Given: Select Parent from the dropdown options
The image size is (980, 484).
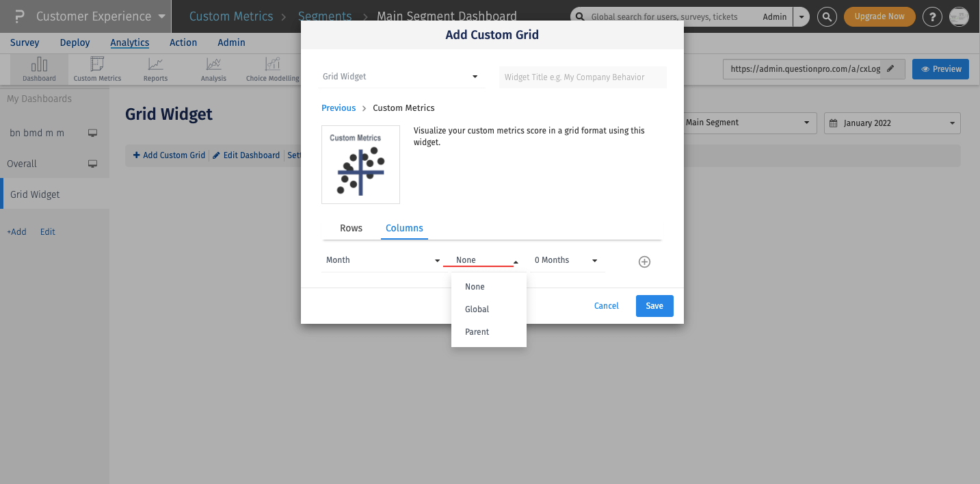Looking at the screenshot, I should [477, 331].
